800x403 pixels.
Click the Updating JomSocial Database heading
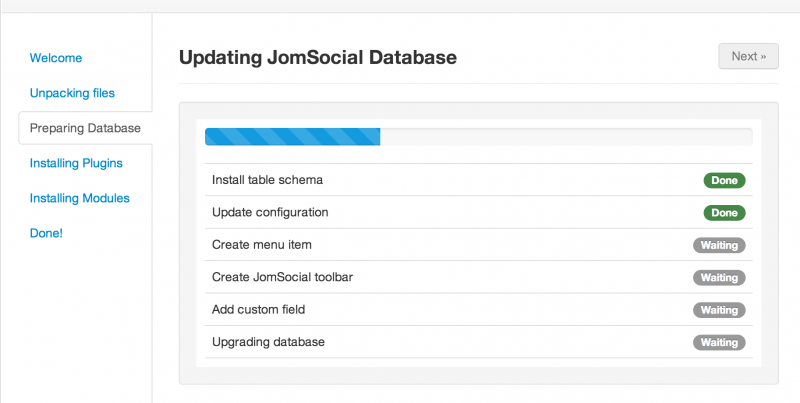pyautogui.click(x=318, y=57)
